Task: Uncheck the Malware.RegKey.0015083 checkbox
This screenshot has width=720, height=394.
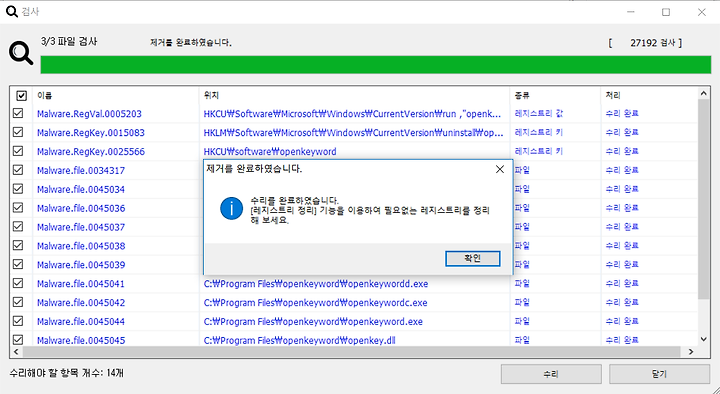Action: (18, 132)
